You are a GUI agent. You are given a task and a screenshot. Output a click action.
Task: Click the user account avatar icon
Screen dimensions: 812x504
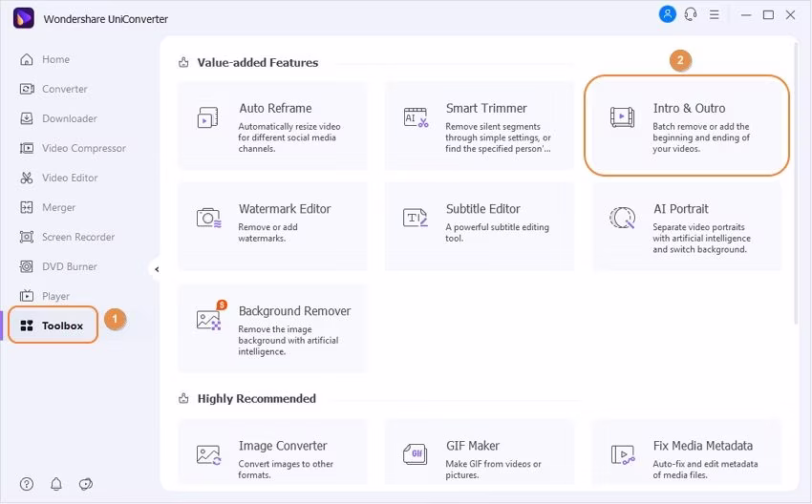coord(667,14)
